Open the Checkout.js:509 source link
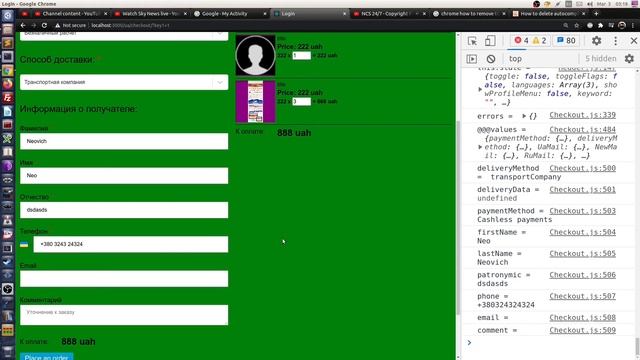The width and height of the screenshot is (640, 360). click(582, 330)
